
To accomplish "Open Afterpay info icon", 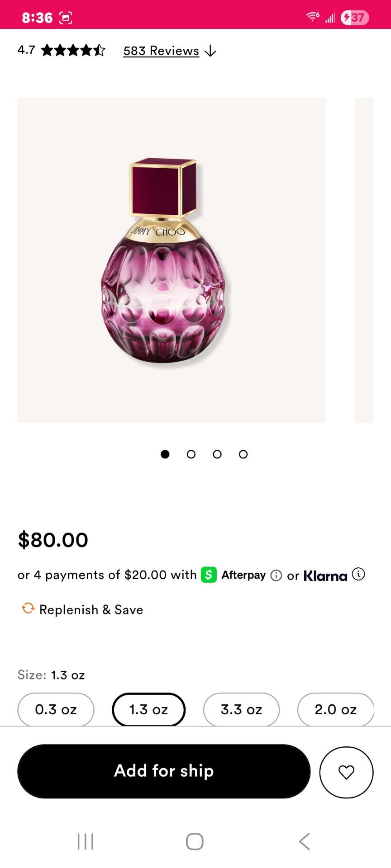I will (x=276, y=575).
